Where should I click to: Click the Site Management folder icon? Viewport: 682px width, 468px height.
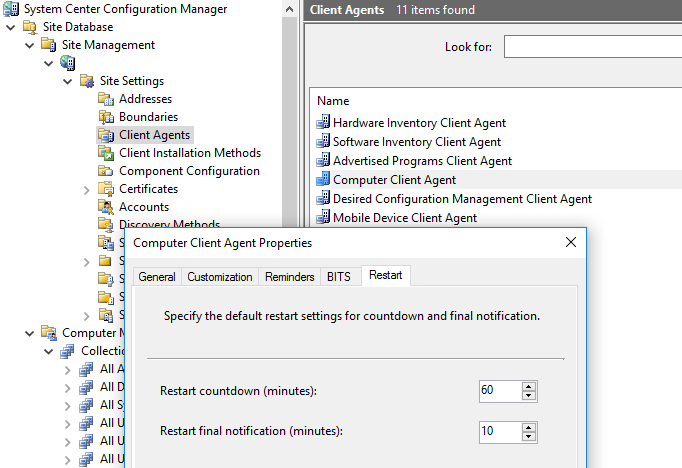49,45
